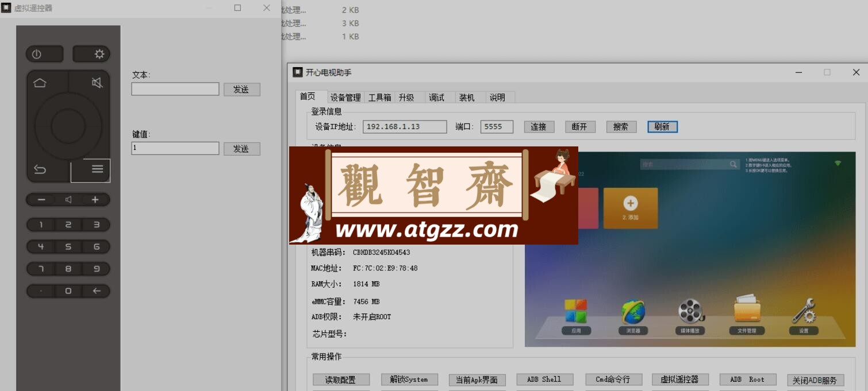868x391 pixels.
Task: Click the ADB权限 value 未开启ROOT
Action: click(x=372, y=317)
